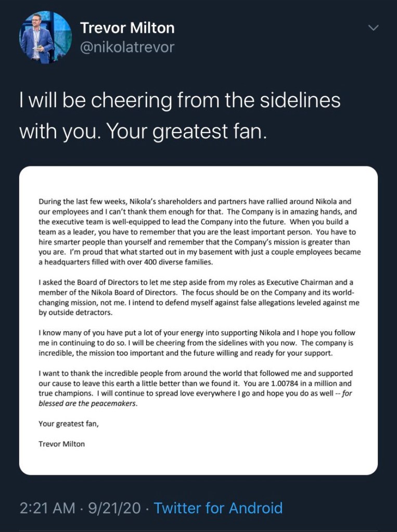This screenshot has height=532, width=397.
Task: Click the tweet line about cheering from the sidelines
Action: point(180,100)
